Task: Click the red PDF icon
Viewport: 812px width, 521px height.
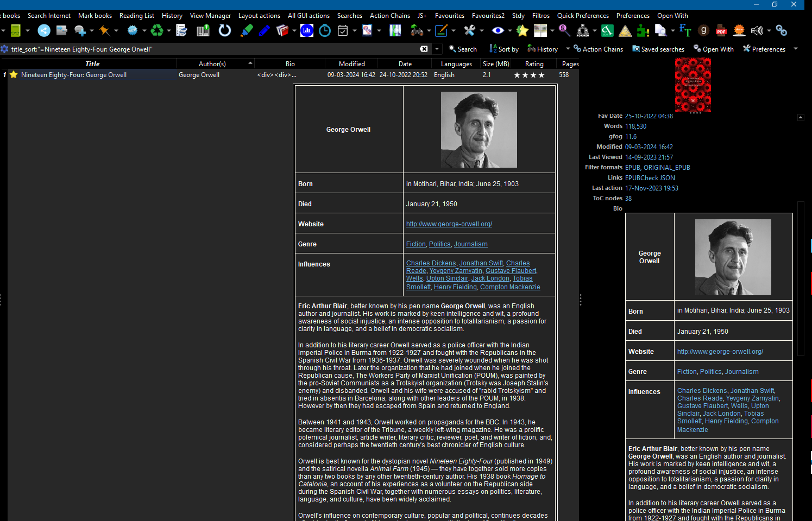Action: [x=721, y=31]
